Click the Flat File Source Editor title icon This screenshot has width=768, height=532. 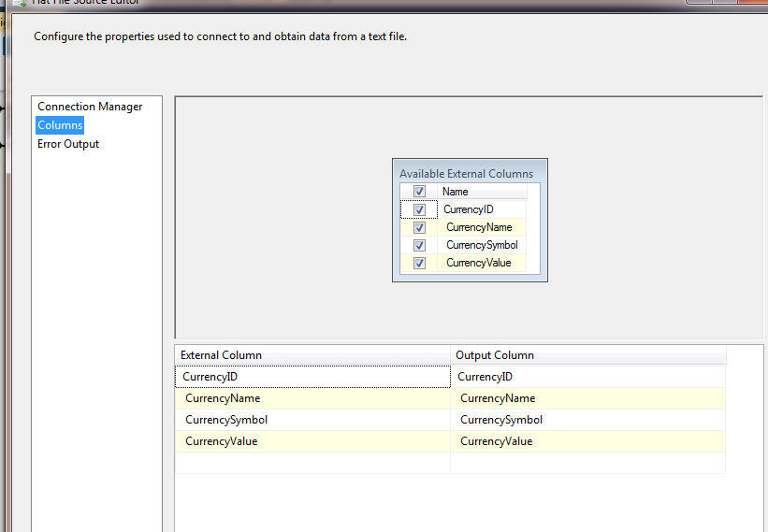pos(20,3)
